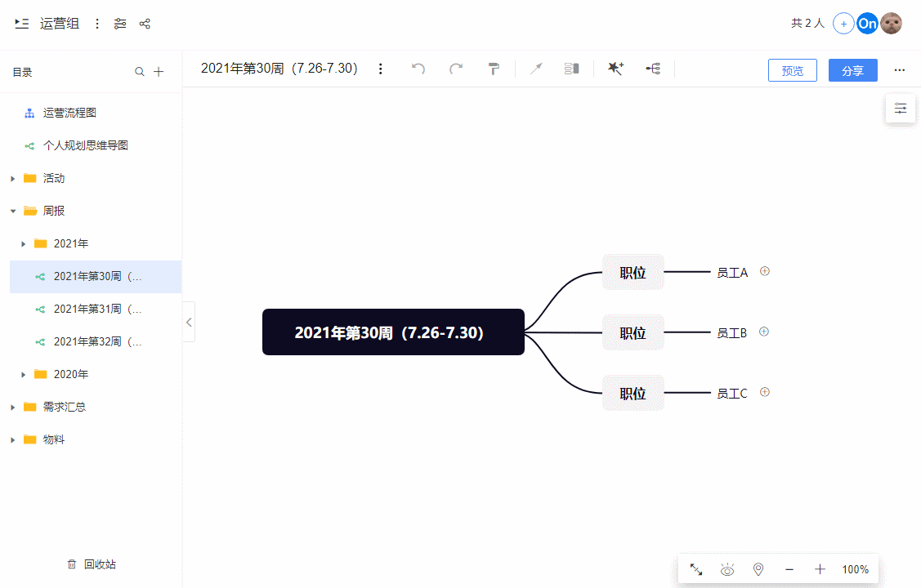Viewport: 921px width, 588px height.
Task: Open the profile photo avatar
Action: coord(891,24)
